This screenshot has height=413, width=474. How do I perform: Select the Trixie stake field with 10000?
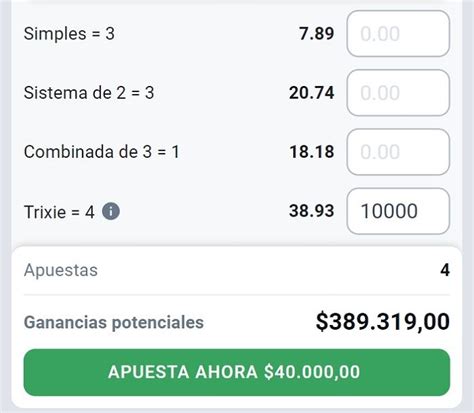point(398,211)
